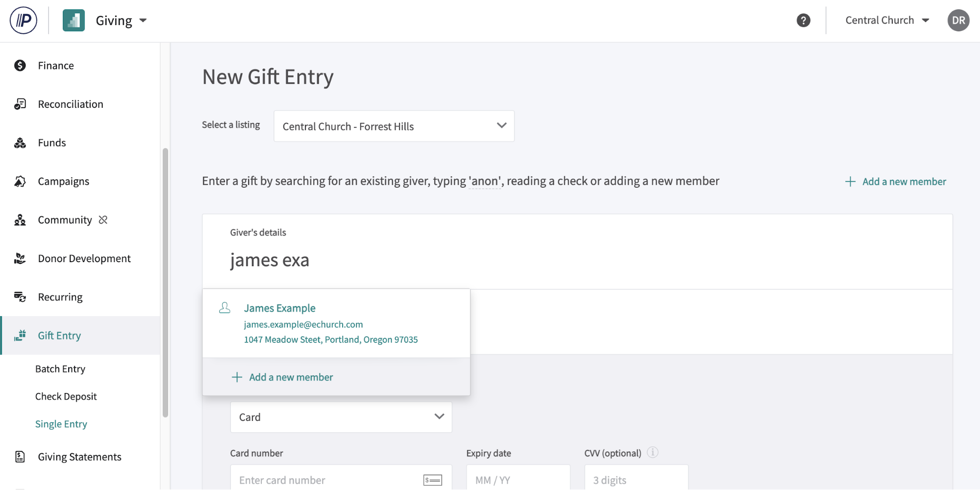
Task: Click the Pushpay logo icon
Action: (24, 21)
